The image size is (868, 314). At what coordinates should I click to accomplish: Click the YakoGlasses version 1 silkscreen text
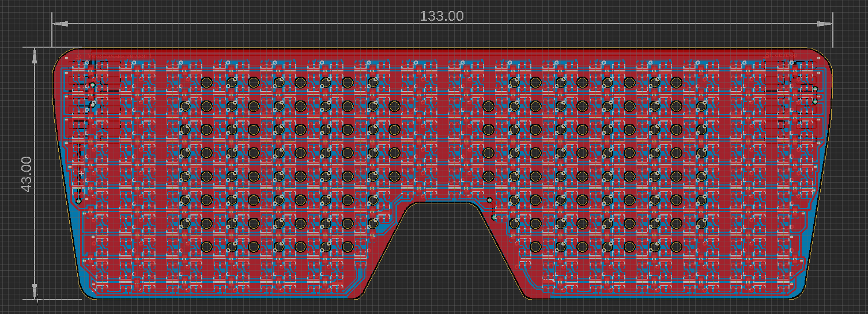click(120, 55)
